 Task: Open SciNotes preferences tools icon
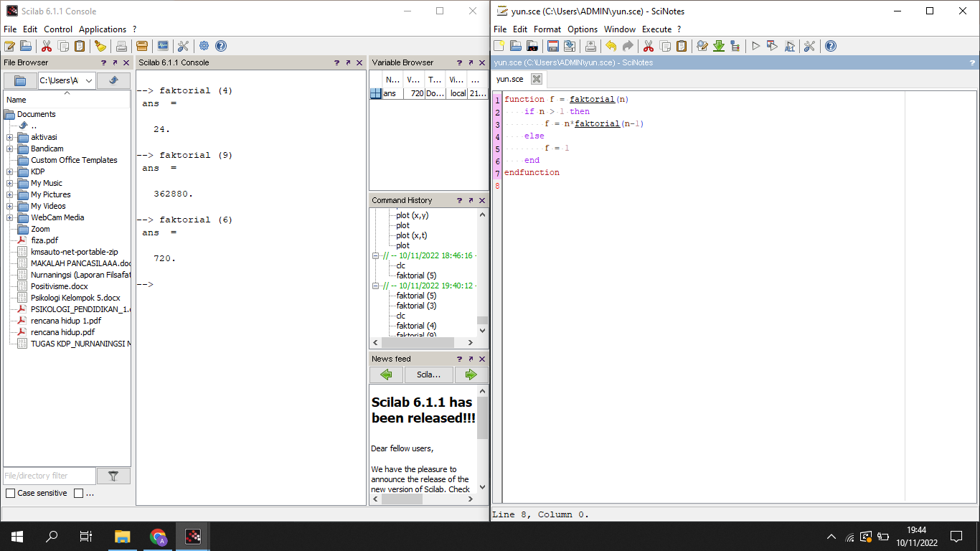810,46
